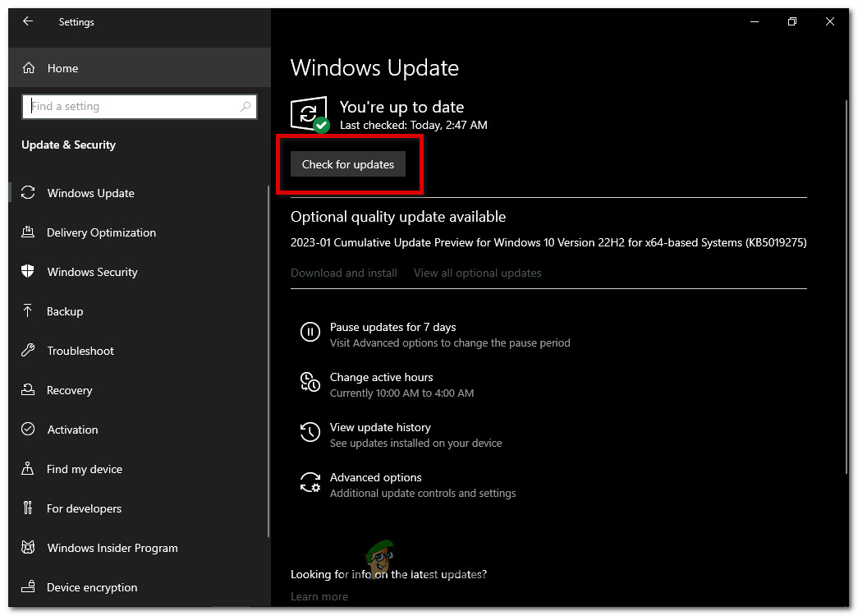Click Download and install for KB5019275
This screenshot has height=616, width=858.
343,273
